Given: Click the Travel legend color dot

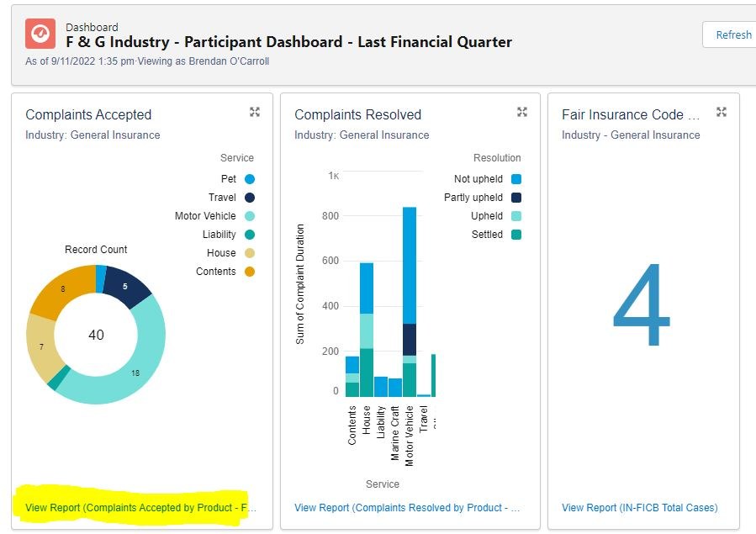Looking at the screenshot, I should tap(250, 198).
